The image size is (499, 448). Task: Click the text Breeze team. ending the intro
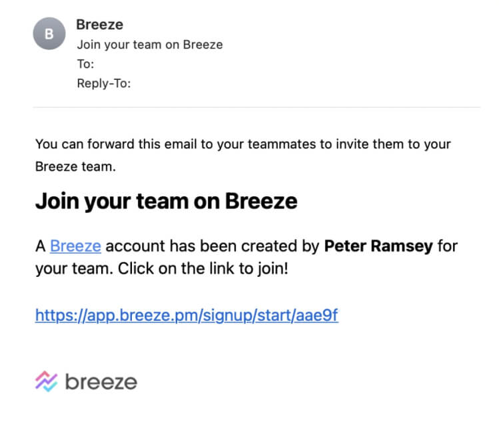(x=75, y=167)
